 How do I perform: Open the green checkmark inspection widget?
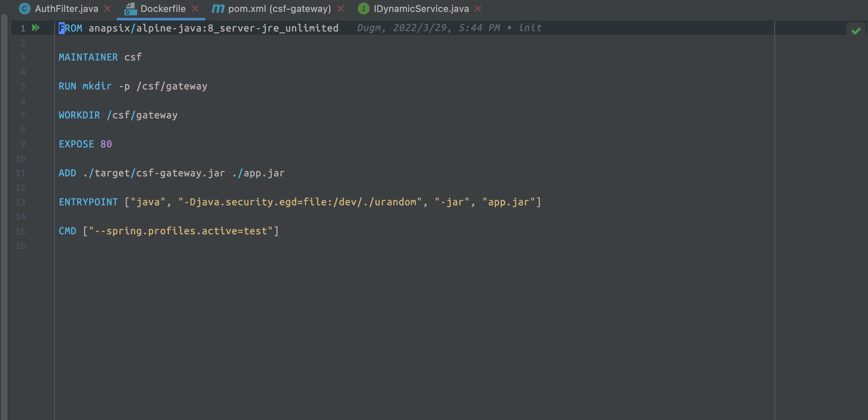(x=856, y=31)
